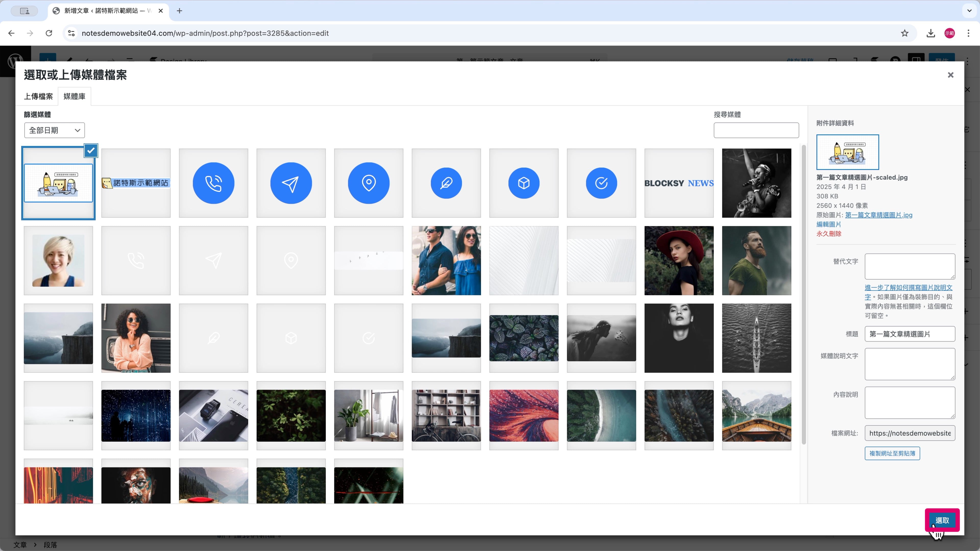Open the Chrome three-dot menu
Screen dimensions: 980x551
point(968,33)
